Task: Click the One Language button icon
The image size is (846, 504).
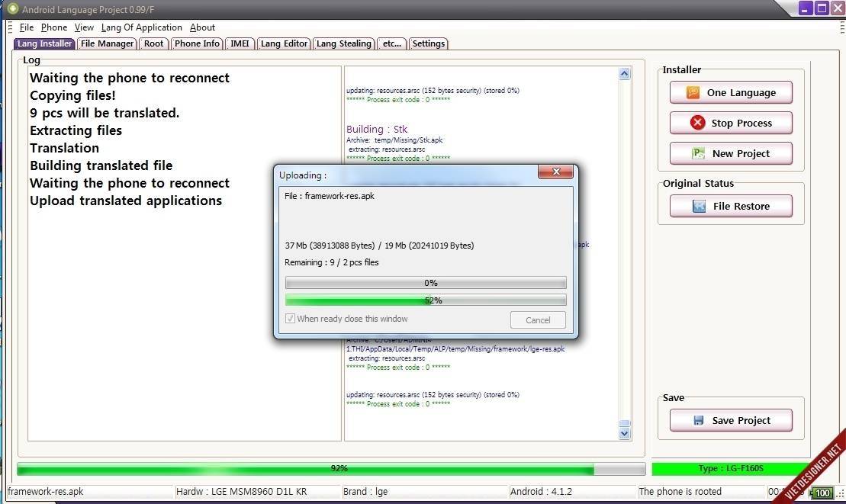Action: point(693,93)
